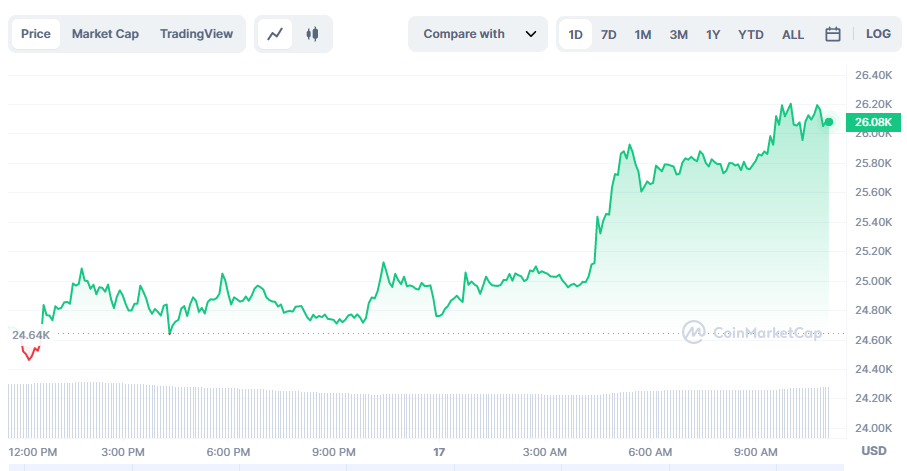Select the 1D time range
The image size is (907, 471).
(575, 34)
